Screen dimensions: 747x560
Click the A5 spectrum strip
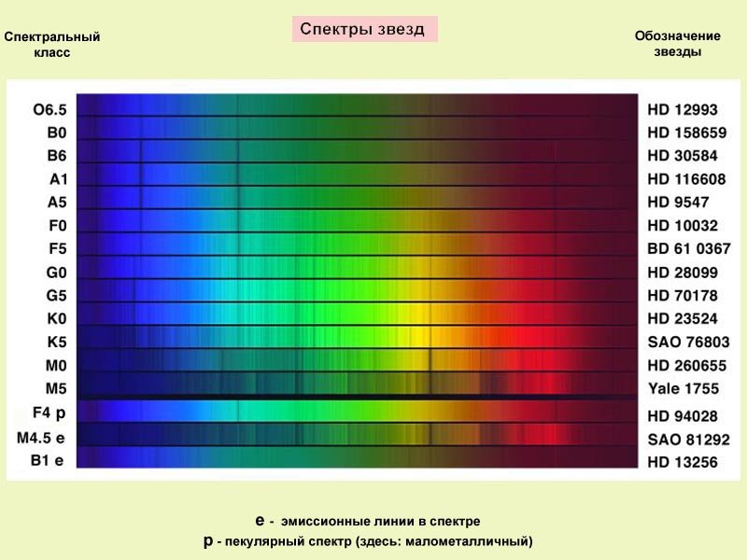pyautogui.click(x=358, y=198)
